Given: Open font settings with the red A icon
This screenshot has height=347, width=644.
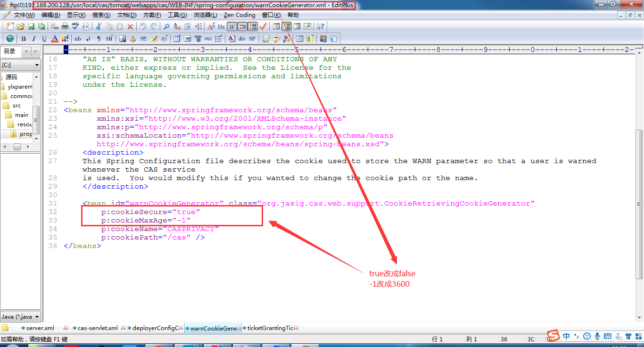Looking at the screenshot, I should pyautogui.click(x=211, y=26).
